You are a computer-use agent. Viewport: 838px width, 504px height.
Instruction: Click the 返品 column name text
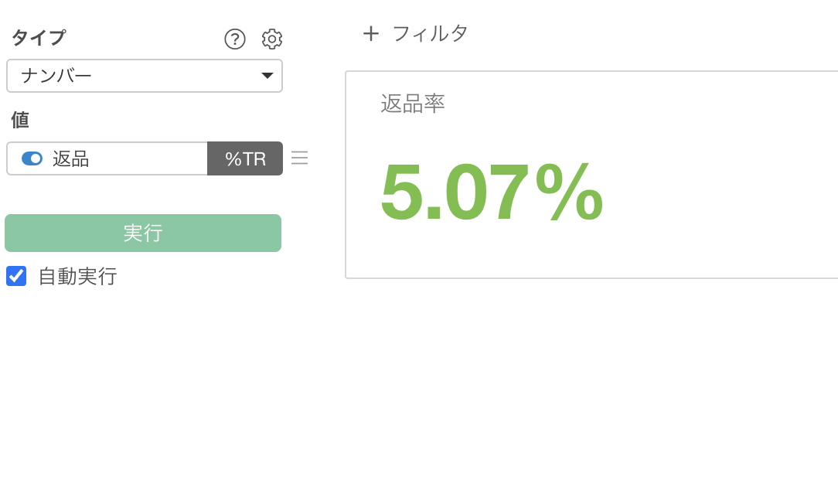click(71, 159)
